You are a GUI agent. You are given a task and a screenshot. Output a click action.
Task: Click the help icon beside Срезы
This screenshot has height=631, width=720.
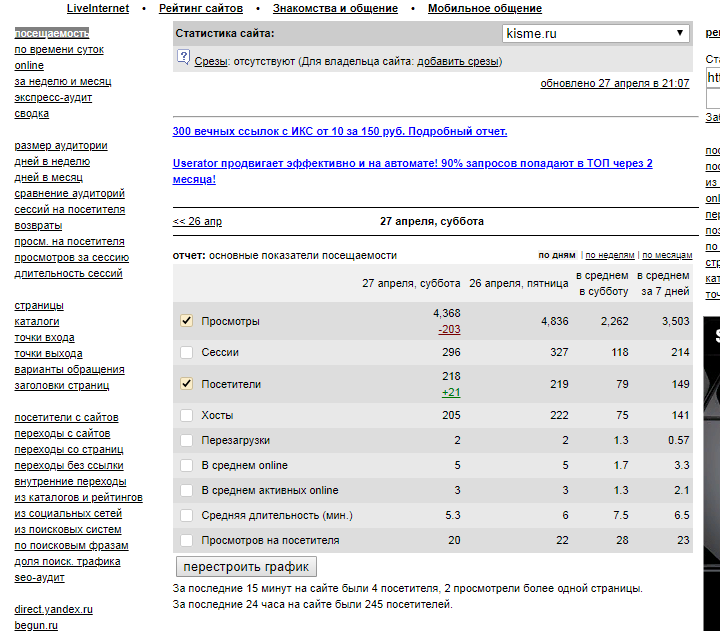pos(183,59)
